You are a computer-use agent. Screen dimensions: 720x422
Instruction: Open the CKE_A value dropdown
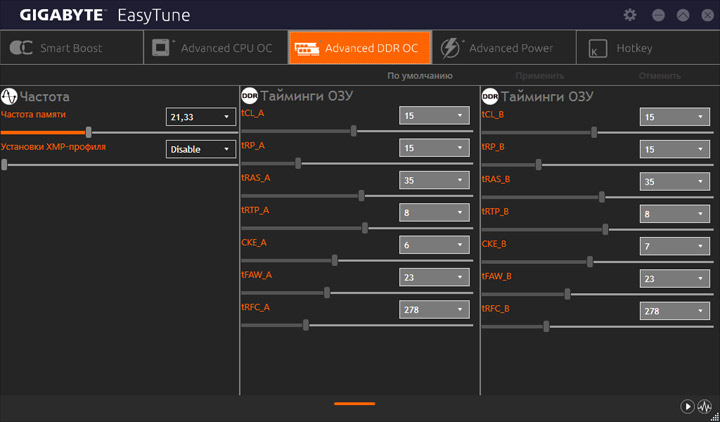(x=434, y=245)
